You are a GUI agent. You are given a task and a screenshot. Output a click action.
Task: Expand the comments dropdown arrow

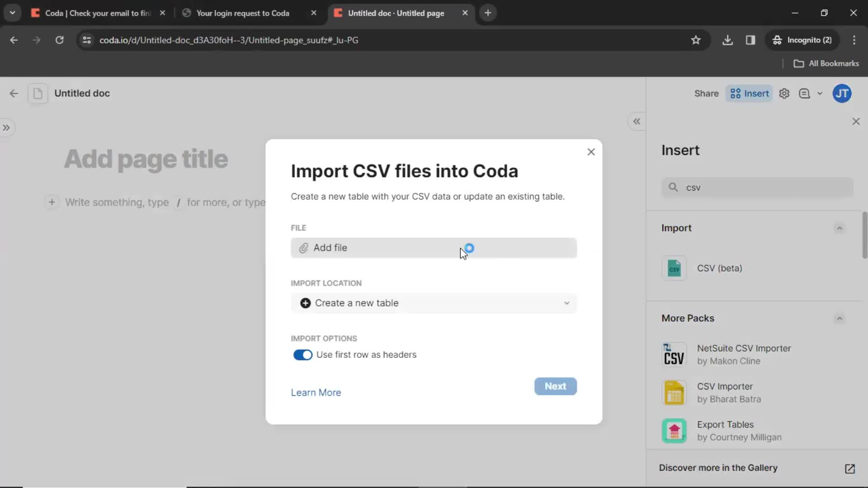(x=820, y=94)
